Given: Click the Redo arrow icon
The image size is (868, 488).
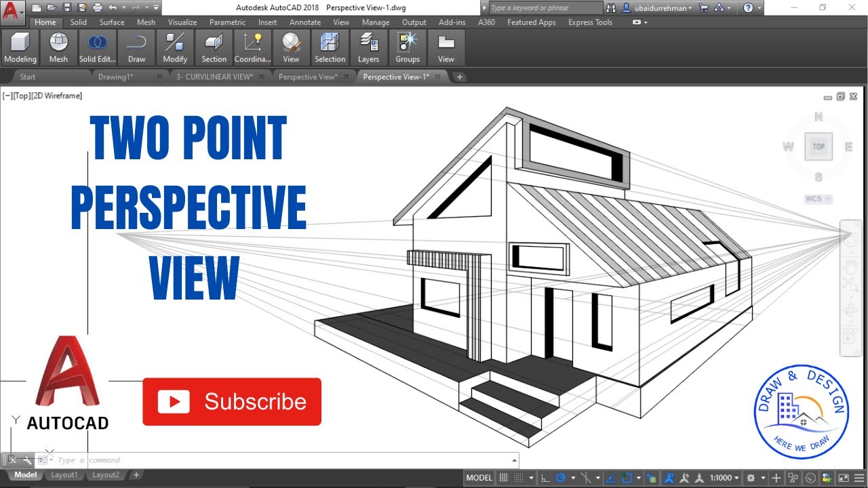Looking at the screenshot, I should 135,8.
